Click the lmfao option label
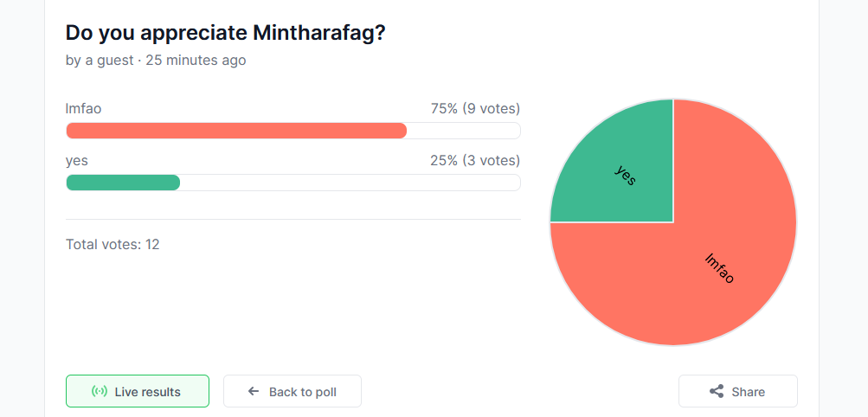868x417 pixels. click(84, 108)
